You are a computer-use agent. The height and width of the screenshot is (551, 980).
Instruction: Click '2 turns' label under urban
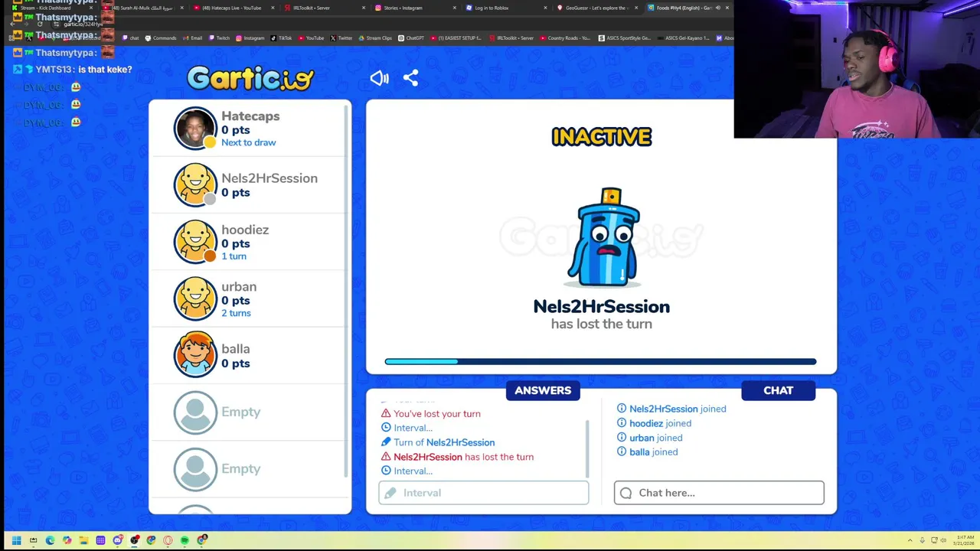tap(236, 313)
